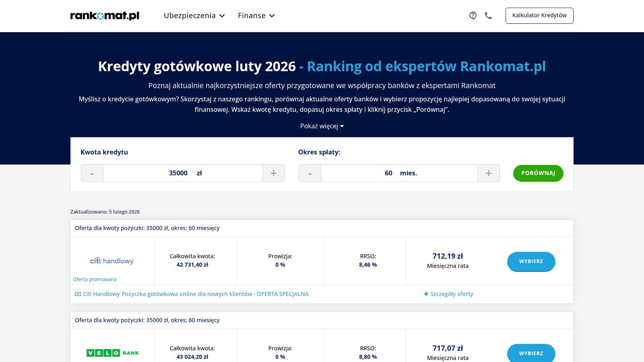
Task: Click Oferta promowana label
Action: point(95,279)
